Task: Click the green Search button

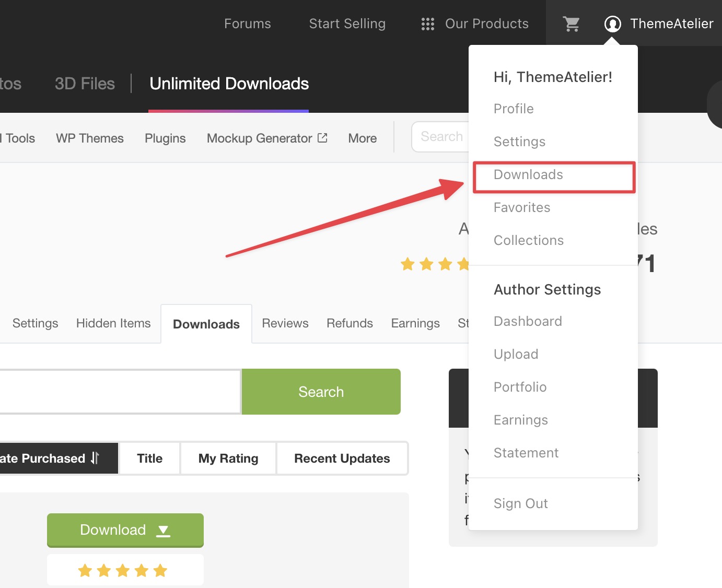Action: [321, 392]
